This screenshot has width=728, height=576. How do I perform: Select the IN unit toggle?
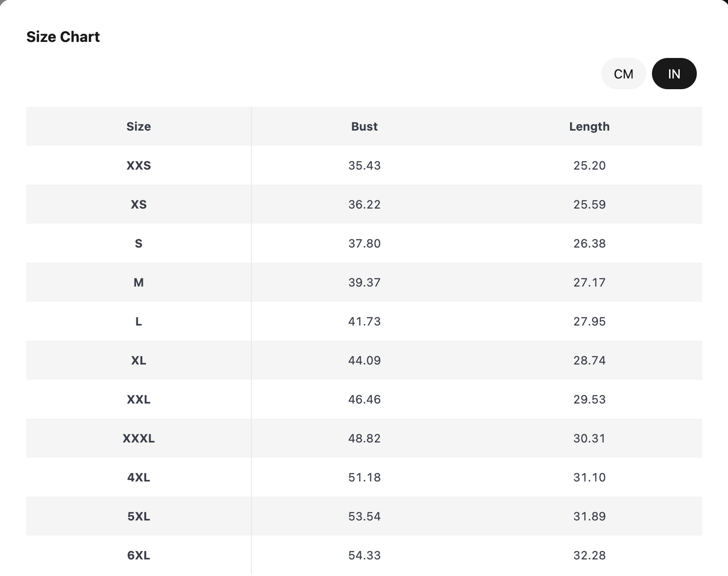click(x=674, y=74)
